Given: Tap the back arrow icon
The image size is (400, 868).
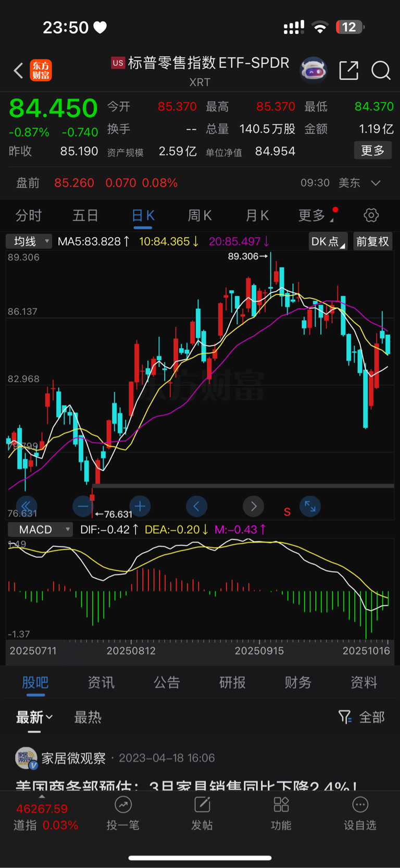Looking at the screenshot, I should 18,70.
